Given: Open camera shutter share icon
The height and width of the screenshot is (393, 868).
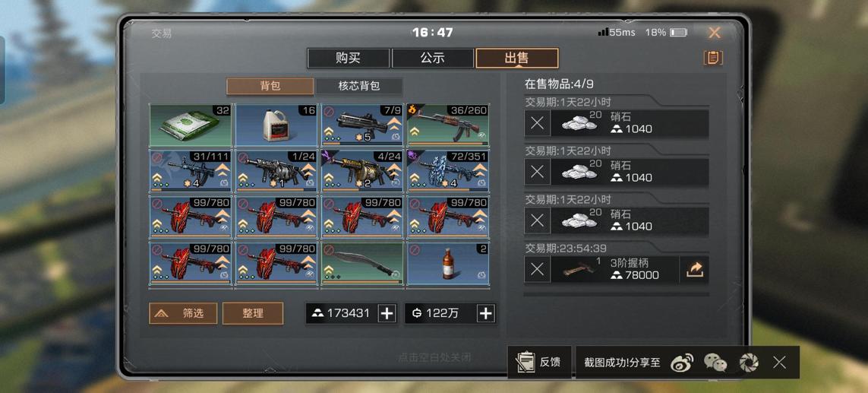Looking at the screenshot, I should 748,363.
